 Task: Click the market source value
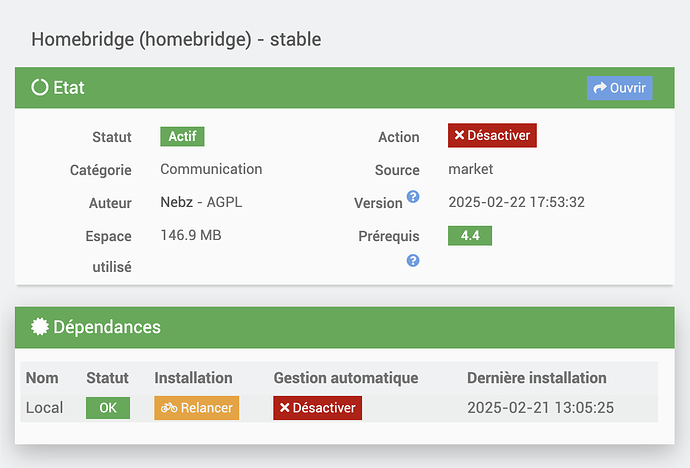coord(470,169)
